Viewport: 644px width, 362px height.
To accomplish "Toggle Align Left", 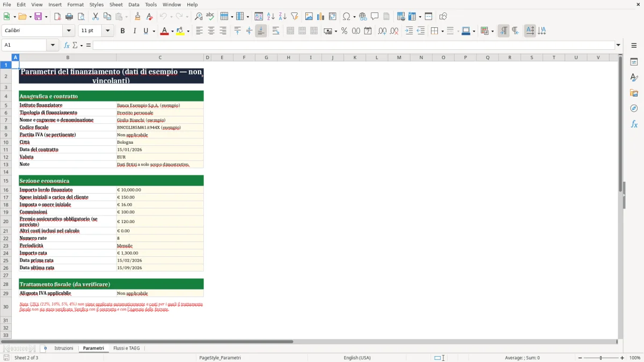I will (x=200, y=31).
